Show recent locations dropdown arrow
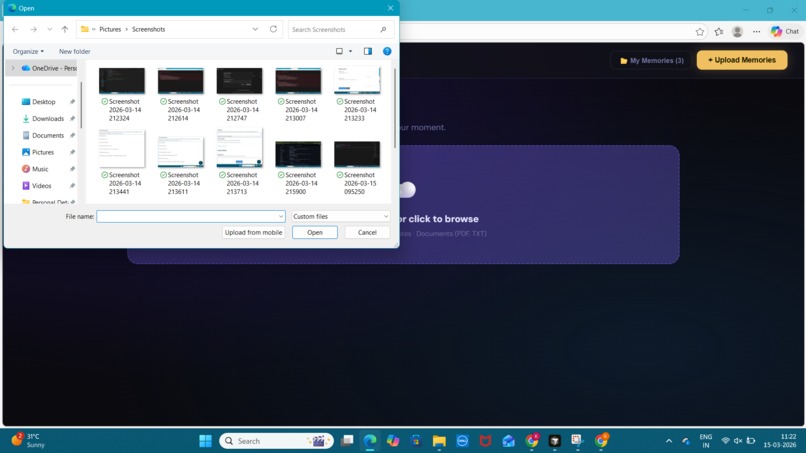 click(x=49, y=29)
